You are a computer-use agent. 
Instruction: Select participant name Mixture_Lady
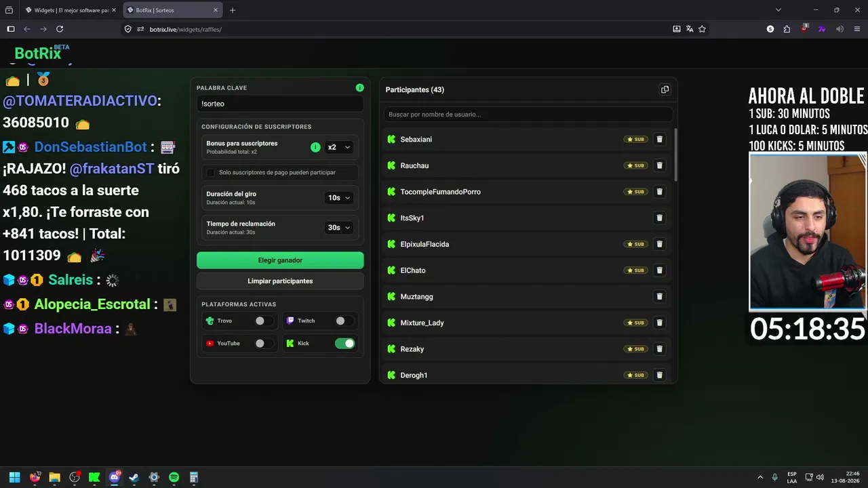pos(422,323)
